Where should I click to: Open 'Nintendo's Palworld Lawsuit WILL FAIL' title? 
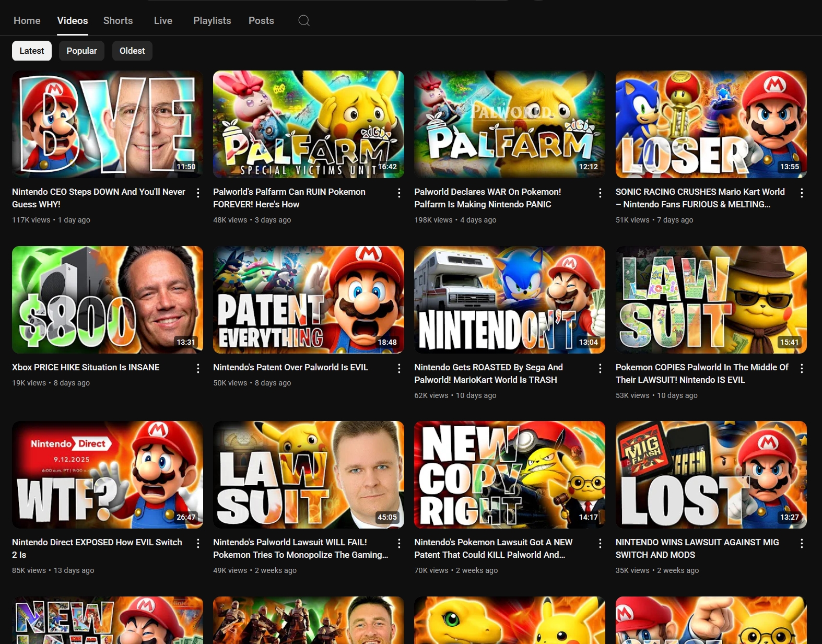click(301, 548)
